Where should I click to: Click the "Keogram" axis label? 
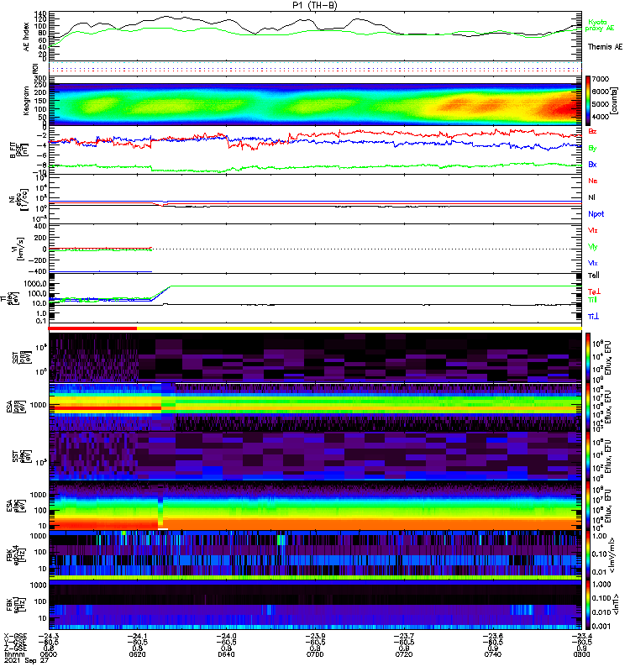[x=26, y=101]
